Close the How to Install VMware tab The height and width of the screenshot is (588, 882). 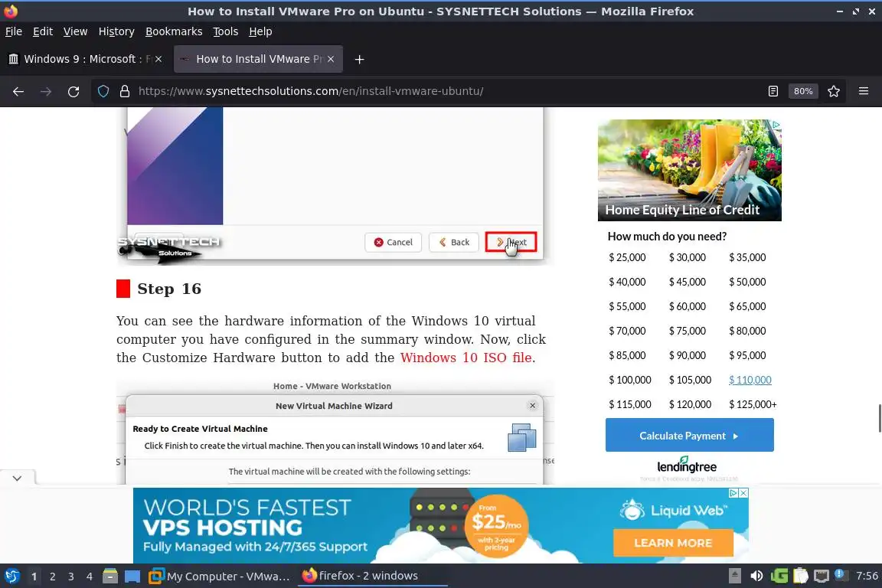coord(331,59)
